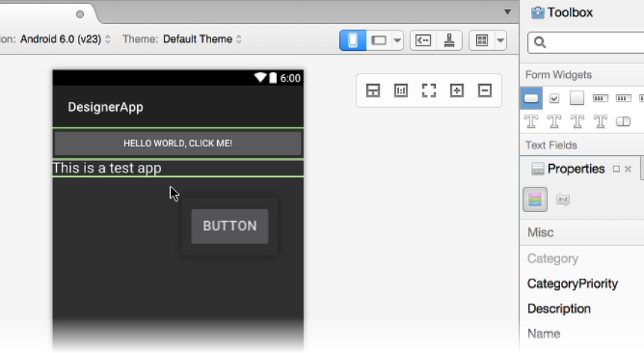The width and height of the screenshot is (644, 353).
Task: Open the theme editor brush icon
Action: coord(449,40)
